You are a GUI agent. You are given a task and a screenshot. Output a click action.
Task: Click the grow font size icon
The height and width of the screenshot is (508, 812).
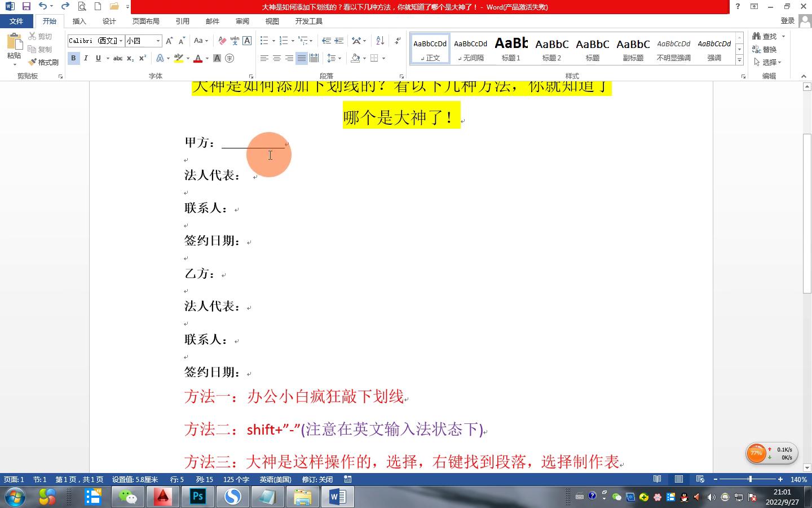pos(169,41)
